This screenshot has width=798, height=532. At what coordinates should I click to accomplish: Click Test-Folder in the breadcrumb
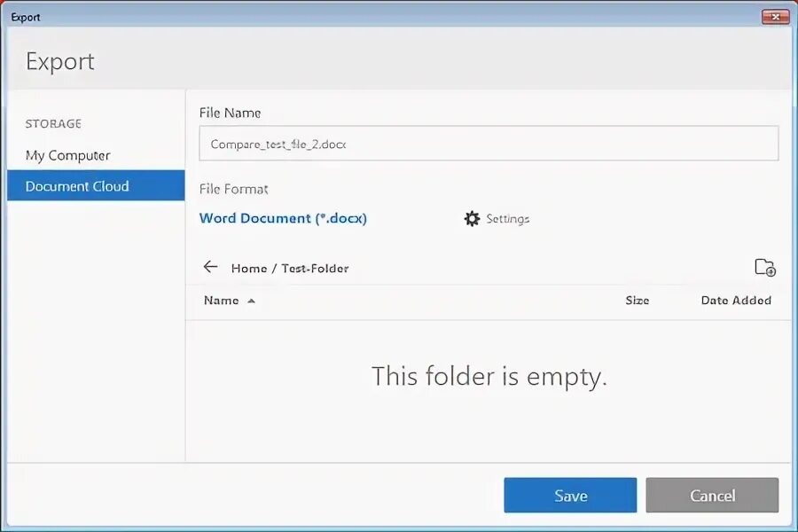[x=315, y=269]
